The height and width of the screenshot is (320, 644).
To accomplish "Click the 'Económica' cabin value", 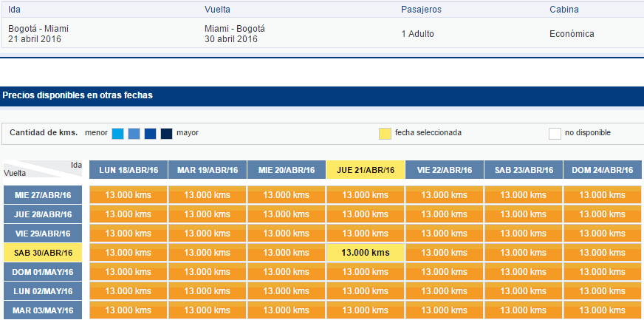I will (x=572, y=34).
